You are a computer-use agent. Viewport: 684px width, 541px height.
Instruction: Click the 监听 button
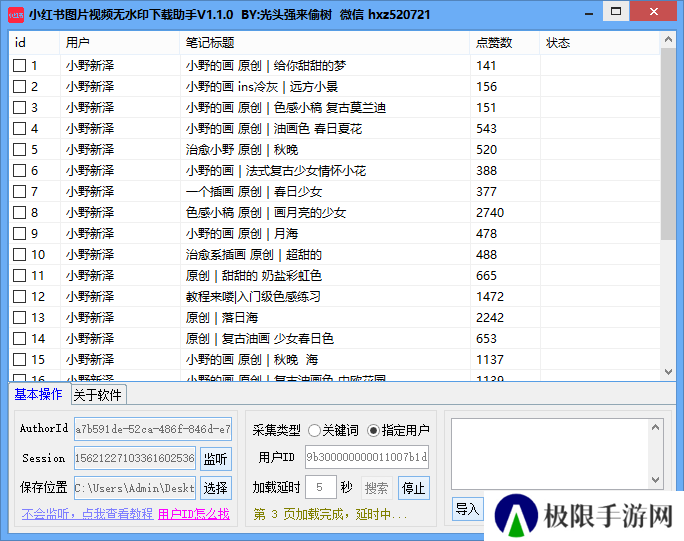pyautogui.click(x=215, y=459)
